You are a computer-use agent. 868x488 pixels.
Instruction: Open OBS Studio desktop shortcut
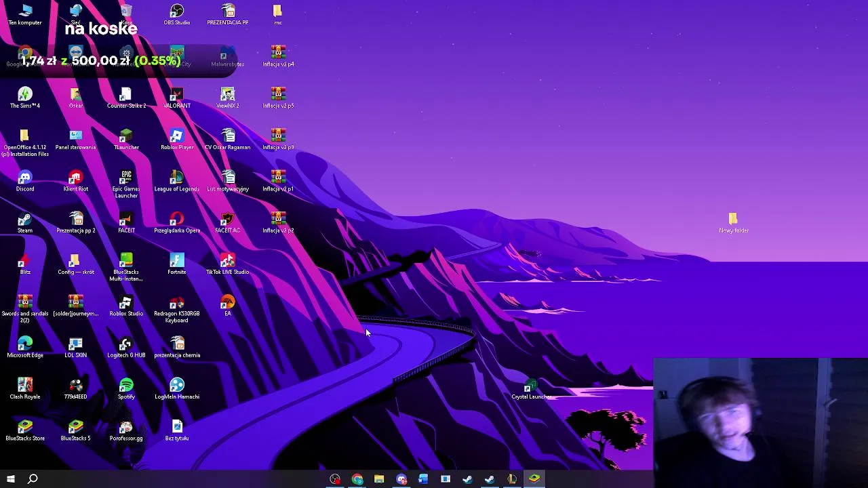(177, 14)
